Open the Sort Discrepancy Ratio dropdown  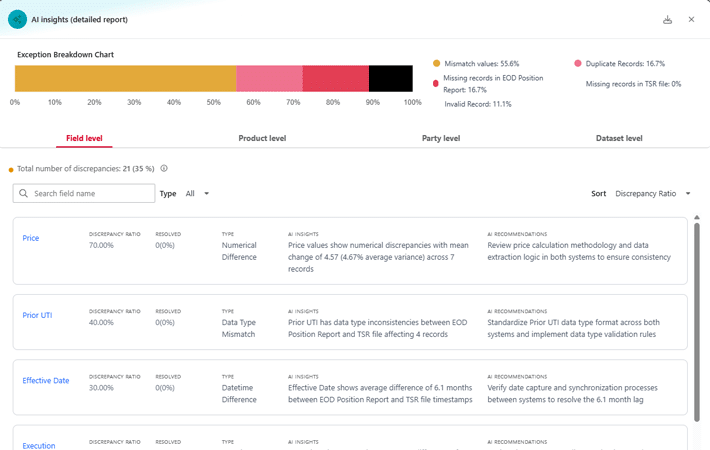pos(652,193)
